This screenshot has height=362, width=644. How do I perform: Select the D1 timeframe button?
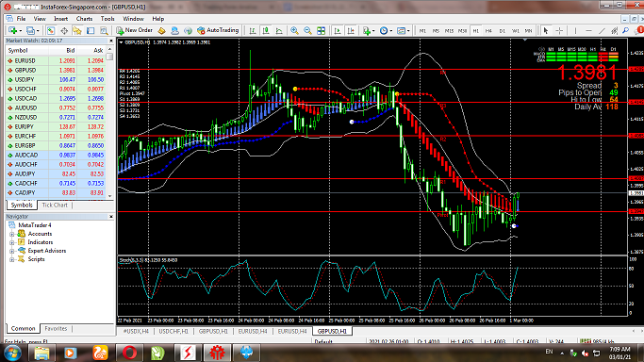tap(502, 31)
